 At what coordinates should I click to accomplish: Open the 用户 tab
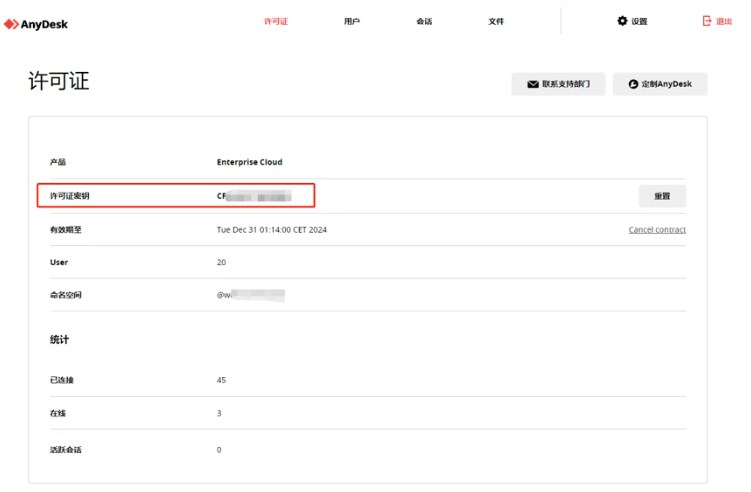pyautogui.click(x=351, y=21)
